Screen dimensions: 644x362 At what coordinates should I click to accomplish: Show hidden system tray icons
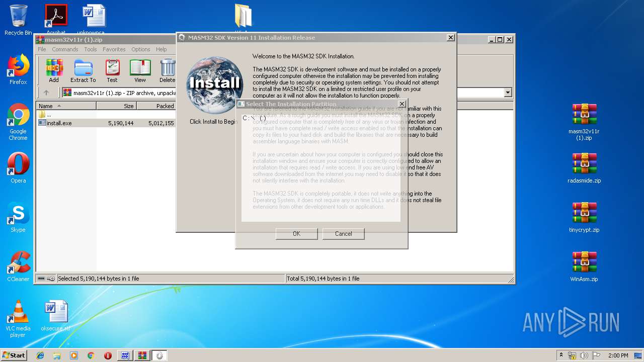pyautogui.click(x=561, y=355)
